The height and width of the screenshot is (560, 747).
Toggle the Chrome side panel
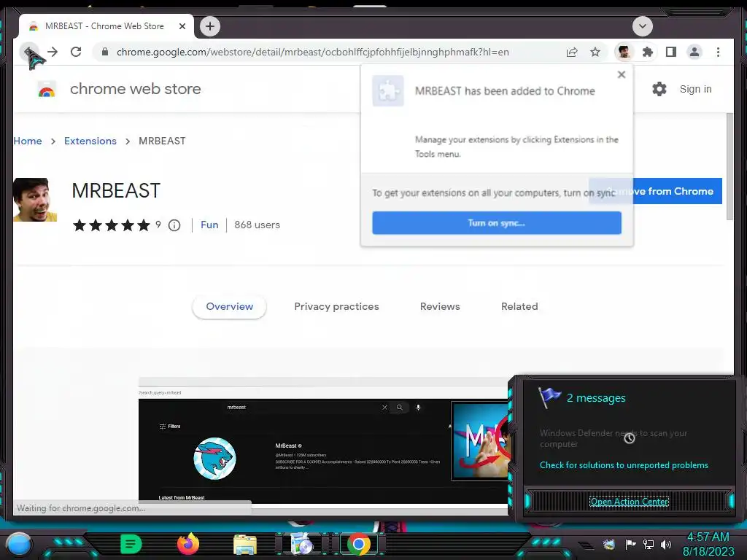click(671, 52)
